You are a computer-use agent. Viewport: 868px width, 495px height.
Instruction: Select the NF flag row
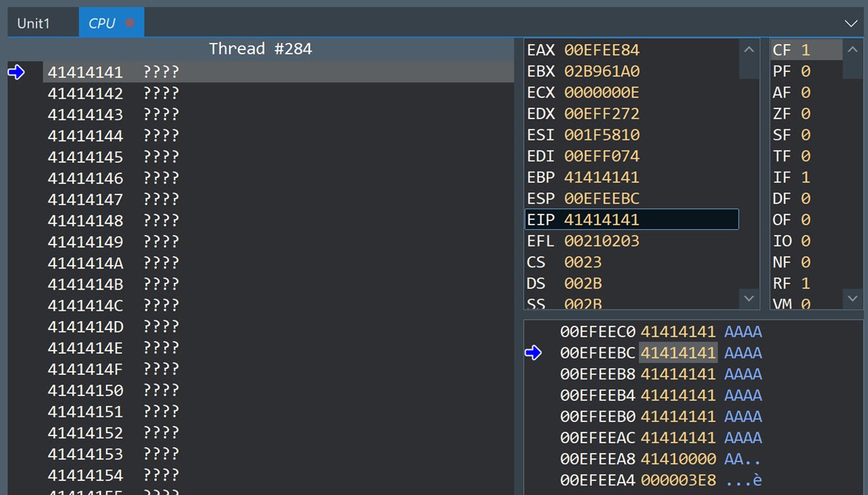point(807,262)
